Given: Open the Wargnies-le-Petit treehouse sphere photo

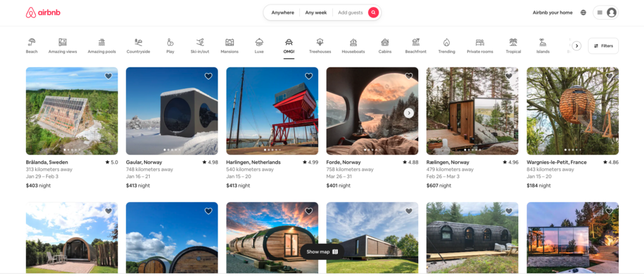Looking at the screenshot, I should 572,111.
